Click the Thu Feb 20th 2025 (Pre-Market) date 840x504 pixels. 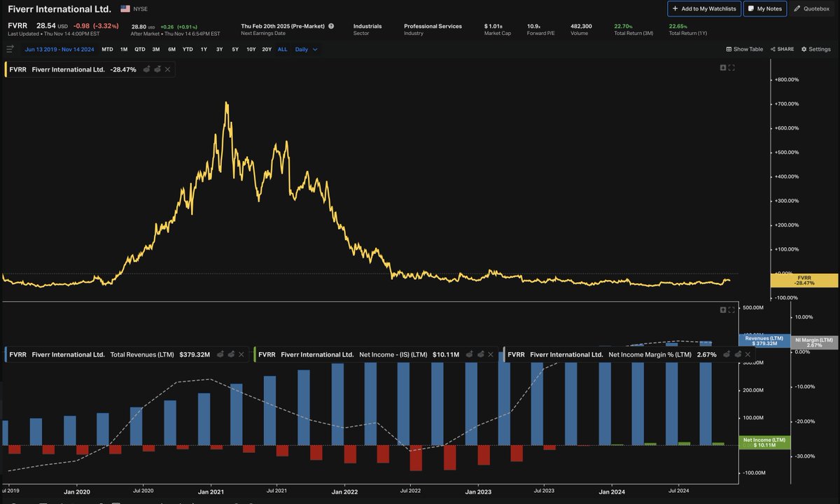(283, 26)
